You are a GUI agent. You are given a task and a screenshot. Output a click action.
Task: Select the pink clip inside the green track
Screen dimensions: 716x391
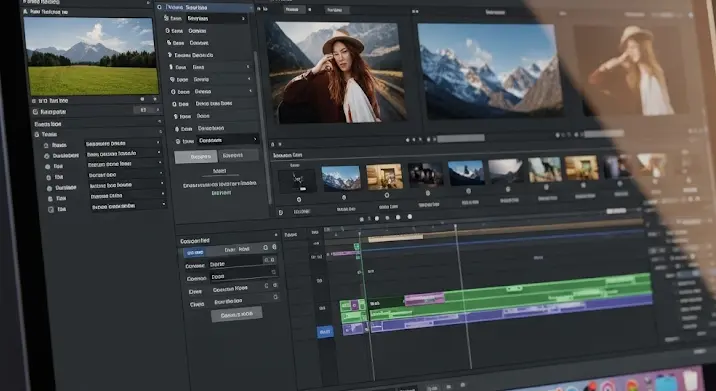(x=424, y=299)
